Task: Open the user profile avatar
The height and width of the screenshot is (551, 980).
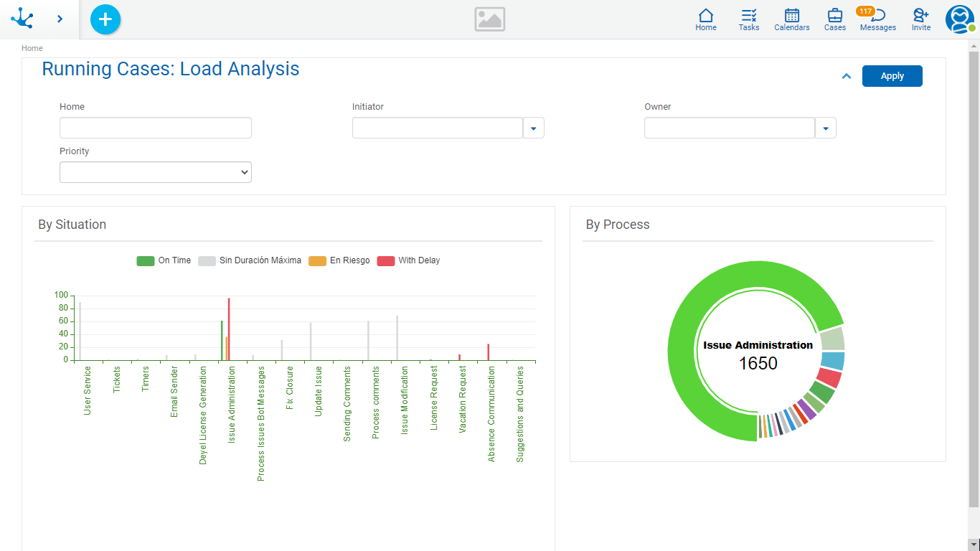Action: coord(959,19)
